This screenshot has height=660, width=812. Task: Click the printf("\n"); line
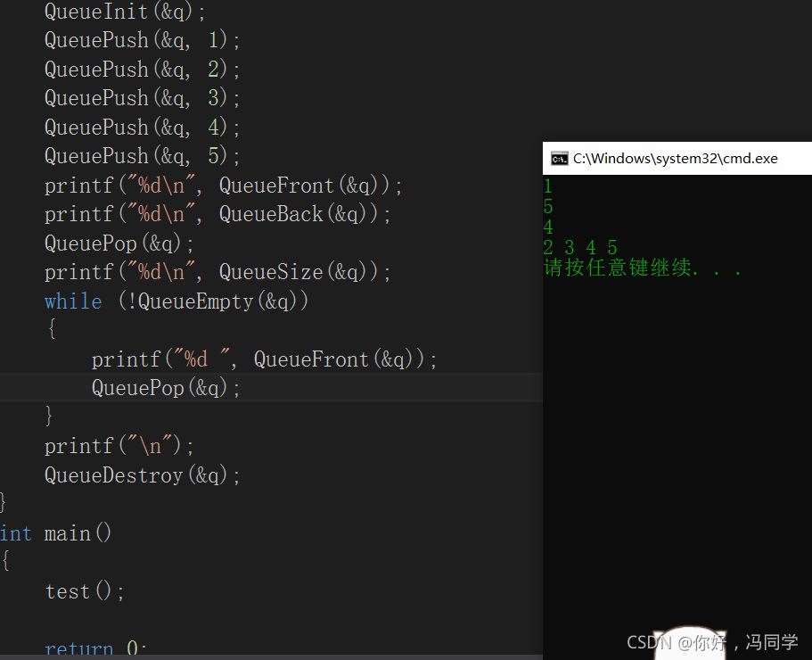119,446
